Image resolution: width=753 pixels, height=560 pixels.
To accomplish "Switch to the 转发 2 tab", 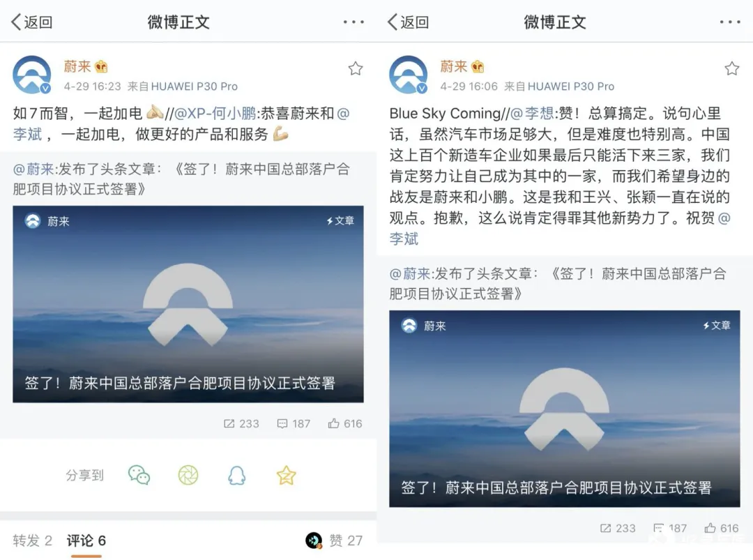I will tap(32, 540).
